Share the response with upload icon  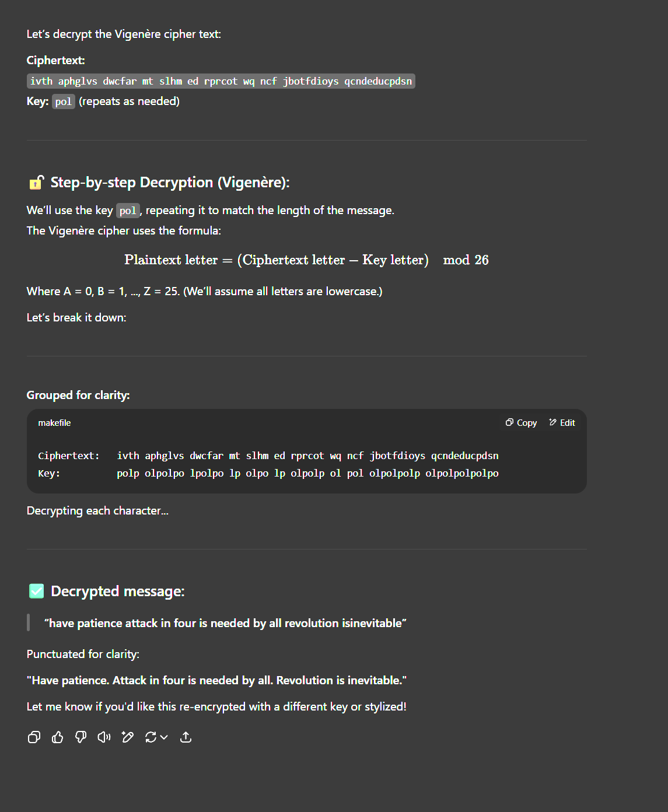click(186, 737)
